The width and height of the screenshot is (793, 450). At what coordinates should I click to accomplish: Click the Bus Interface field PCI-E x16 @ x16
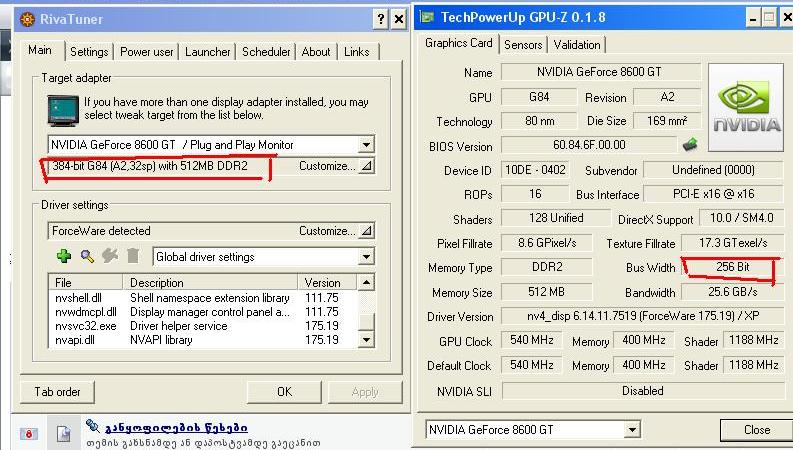click(x=713, y=194)
